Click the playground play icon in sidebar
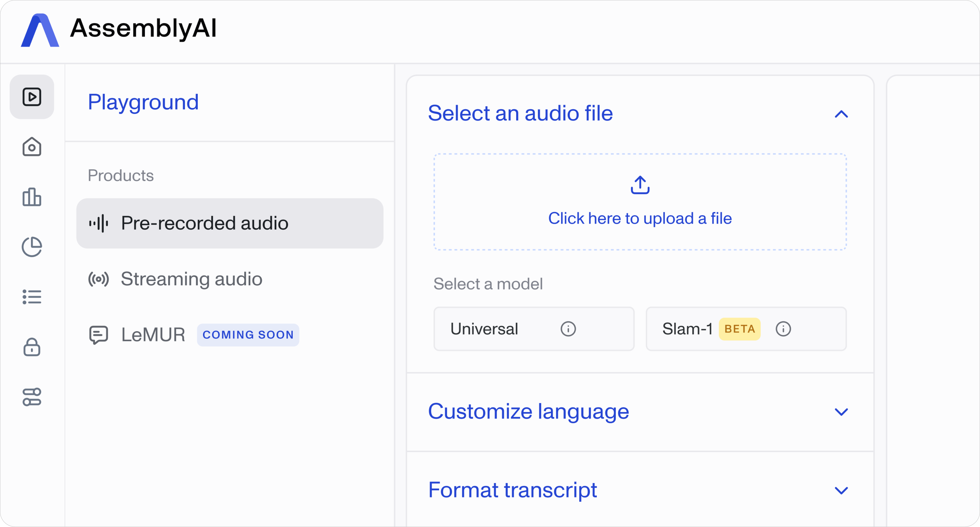 click(x=32, y=97)
